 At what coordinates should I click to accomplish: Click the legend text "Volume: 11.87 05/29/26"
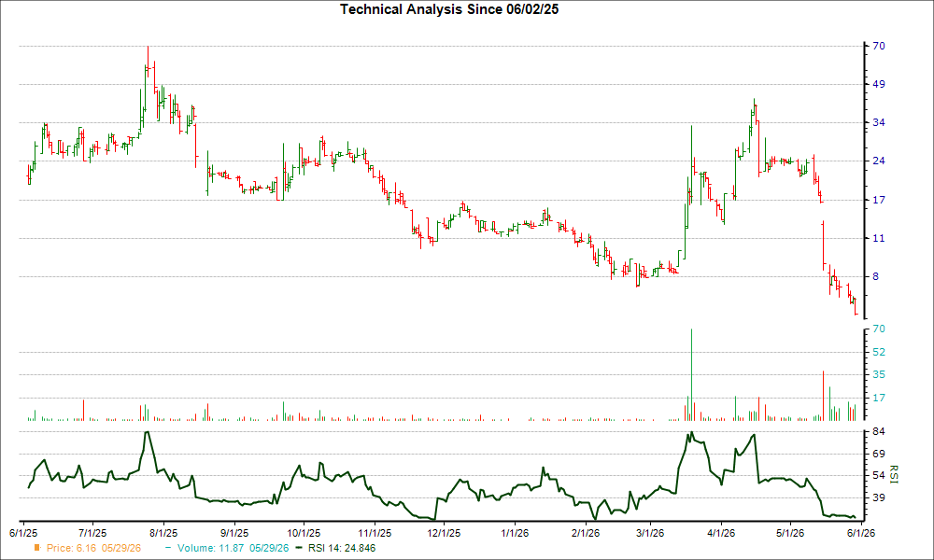(233, 548)
